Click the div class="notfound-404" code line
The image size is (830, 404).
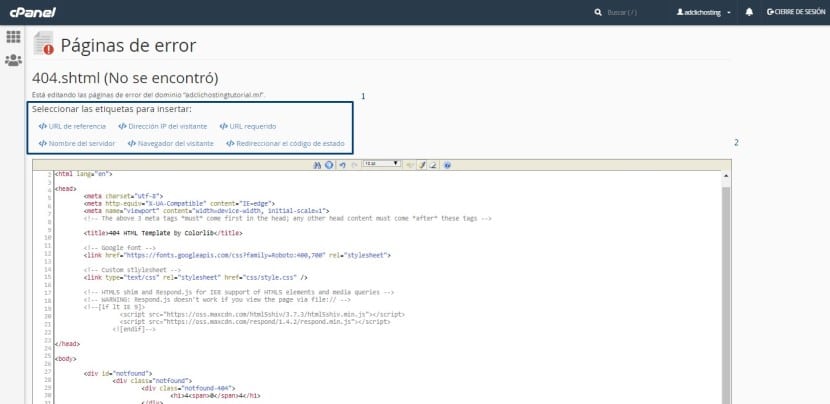pyautogui.click(x=188, y=388)
